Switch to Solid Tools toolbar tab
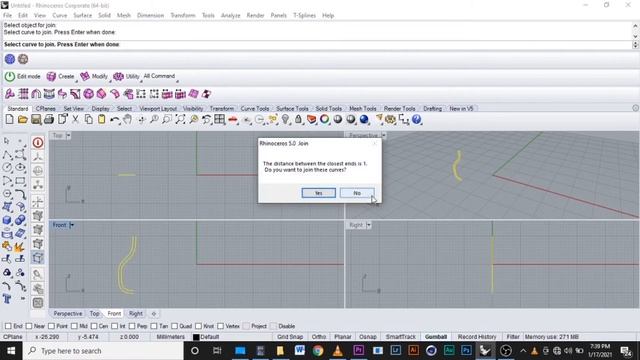Image resolution: width=640 pixels, height=360 pixels. pos(329,109)
